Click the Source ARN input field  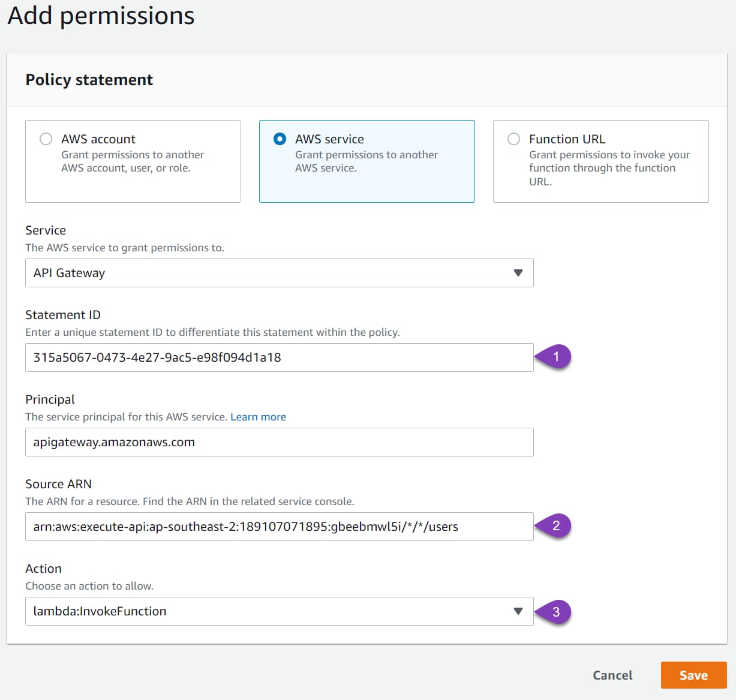click(x=280, y=527)
